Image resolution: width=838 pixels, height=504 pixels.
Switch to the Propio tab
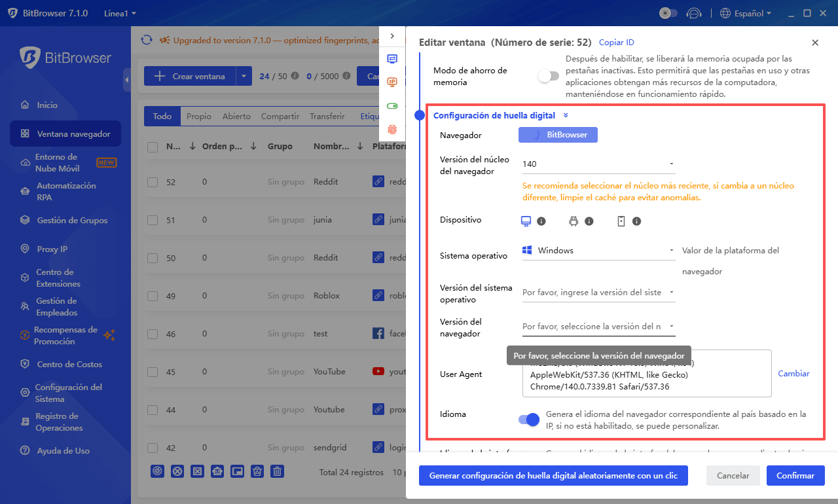(199, 117)
